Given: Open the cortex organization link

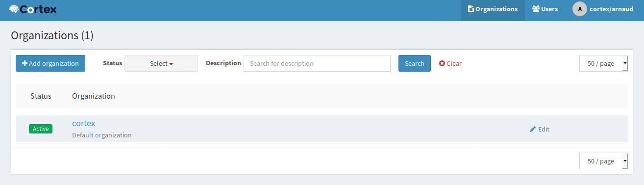Looking at the screenshot, I should tap(83, 123).
